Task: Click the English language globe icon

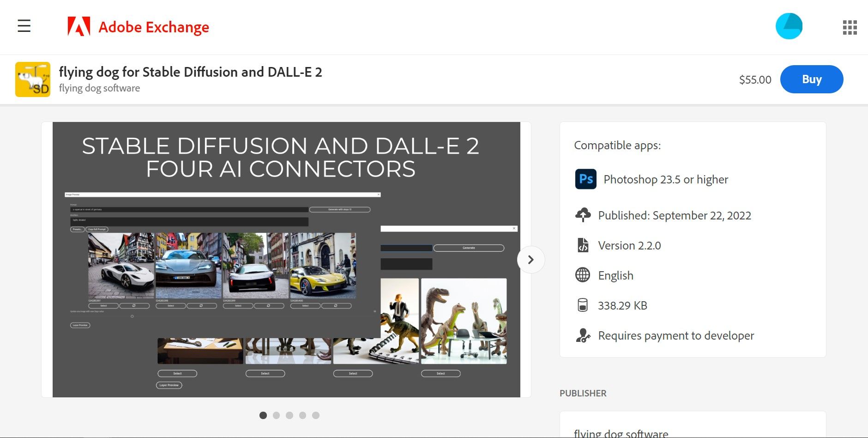Action: 584,275
